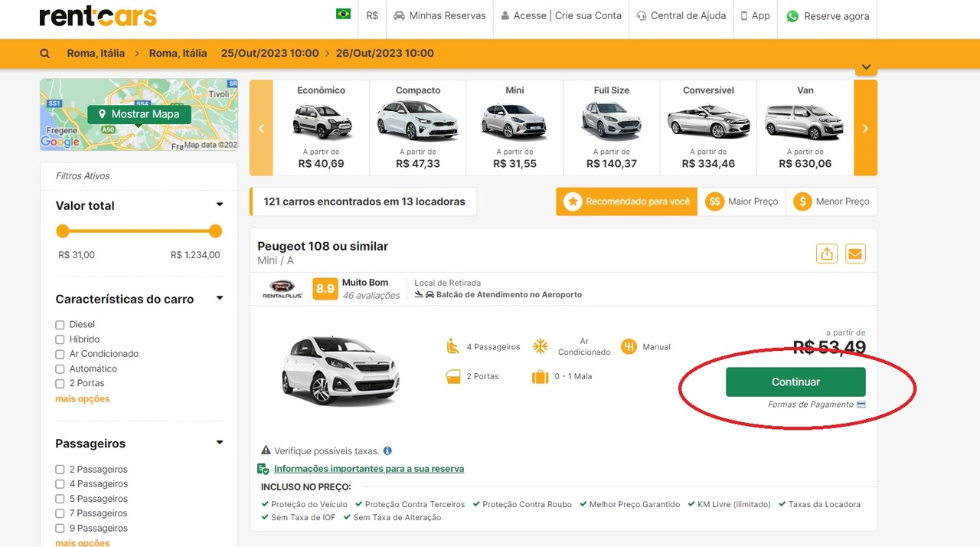Click the share icon on Peugeot 108 card

click(x=826, y=254)
